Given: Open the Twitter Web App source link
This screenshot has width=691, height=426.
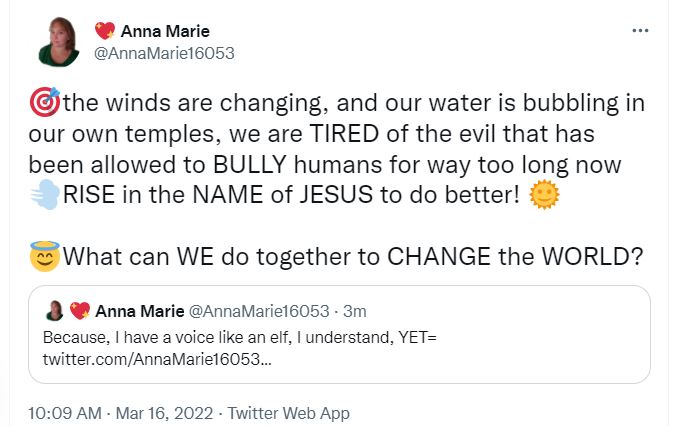Looking at the screenshot, I should pos(289,413).
